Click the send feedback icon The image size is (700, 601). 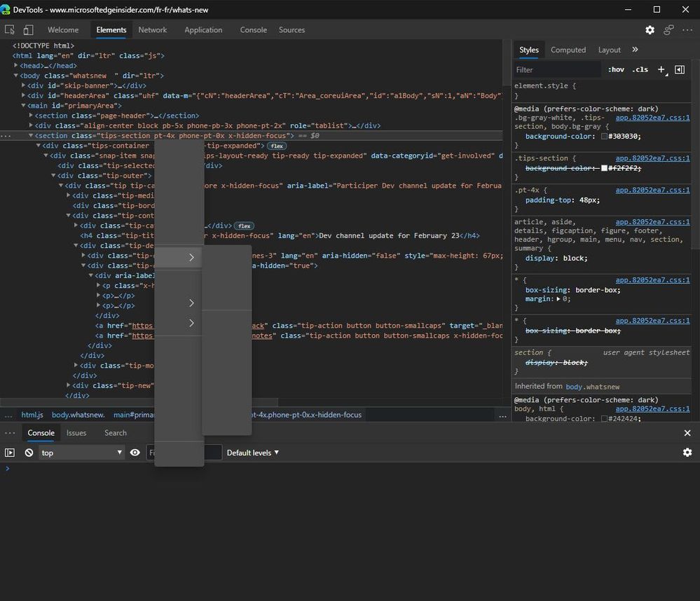(668, 30)
